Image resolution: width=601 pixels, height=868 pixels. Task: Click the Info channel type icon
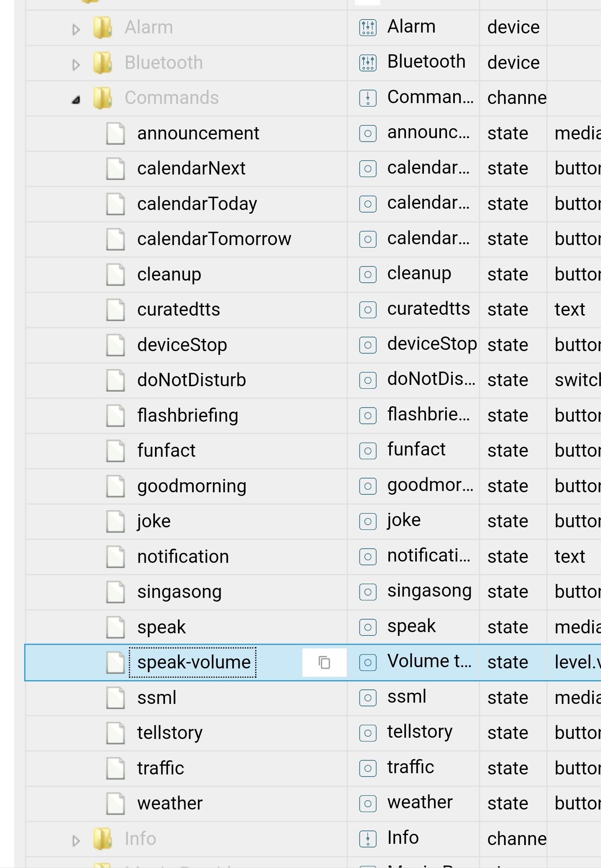pos(368,839)
